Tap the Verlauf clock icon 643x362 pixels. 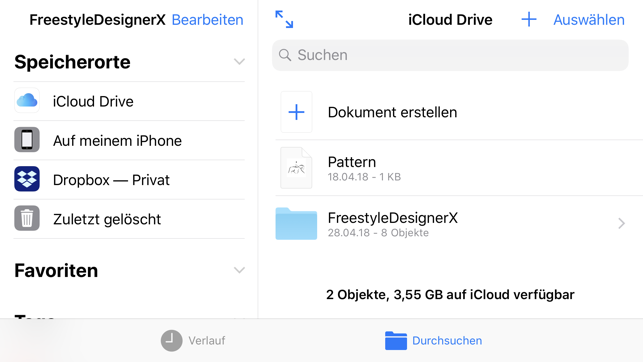171,341
